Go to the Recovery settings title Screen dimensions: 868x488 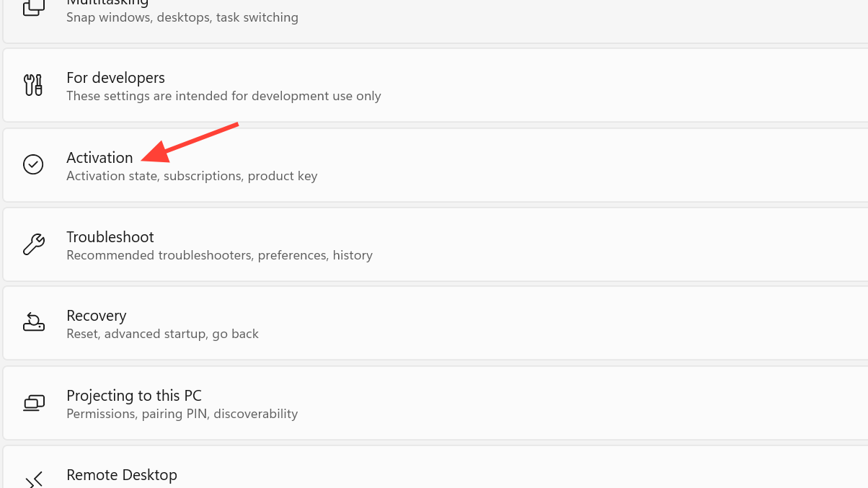coord(96,316)
